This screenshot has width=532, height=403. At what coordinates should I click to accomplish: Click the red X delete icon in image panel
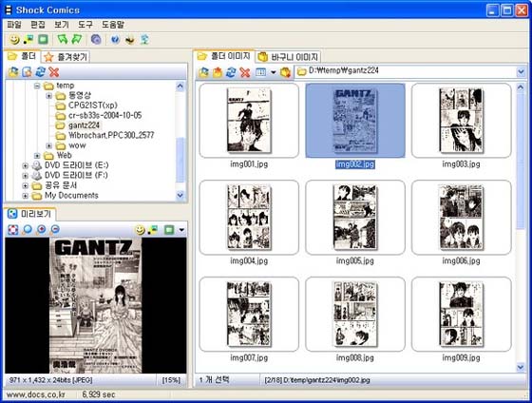click(x=245, y=72)
